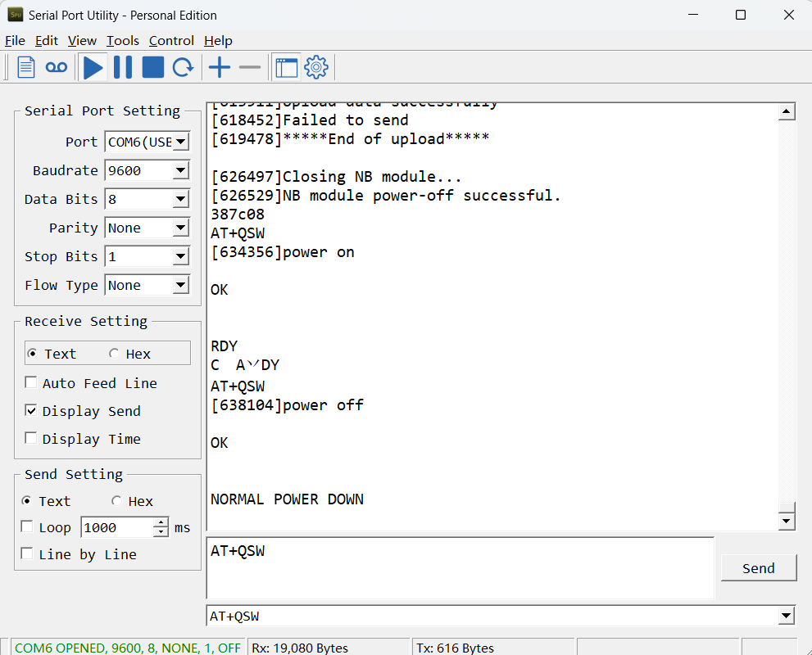Open the Control menu
The image size is (812, 655).
pyautogui.click(x=171, y=41)
